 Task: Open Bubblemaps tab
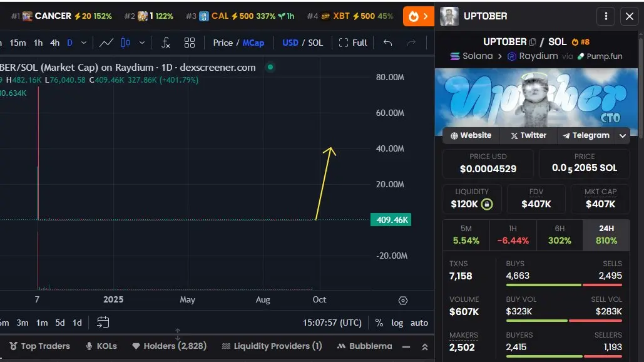click(x=364, y=346)
